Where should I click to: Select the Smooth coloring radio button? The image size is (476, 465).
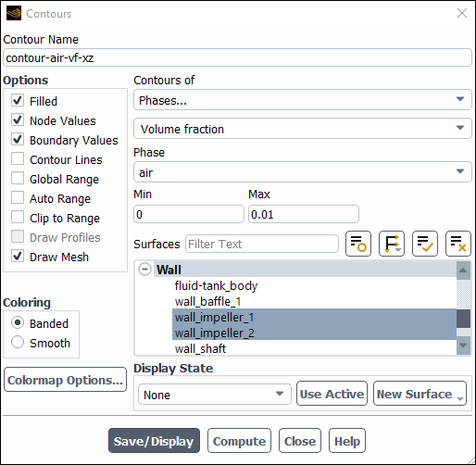coord(18,342)
